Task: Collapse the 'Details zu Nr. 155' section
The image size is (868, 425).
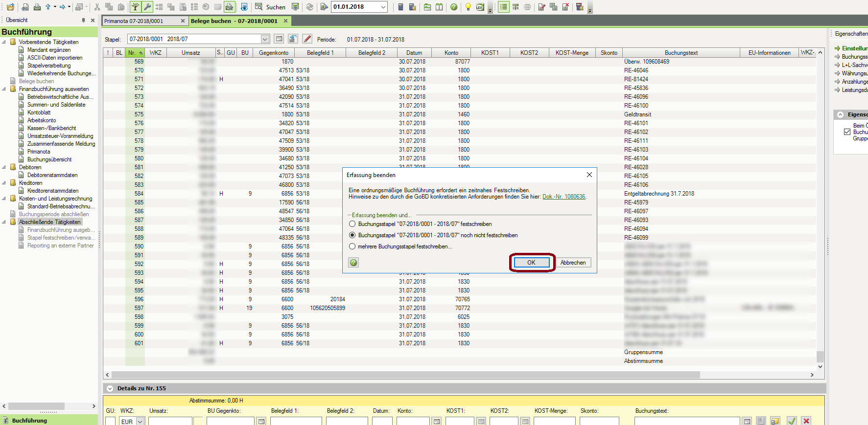Action: (110, 388)
